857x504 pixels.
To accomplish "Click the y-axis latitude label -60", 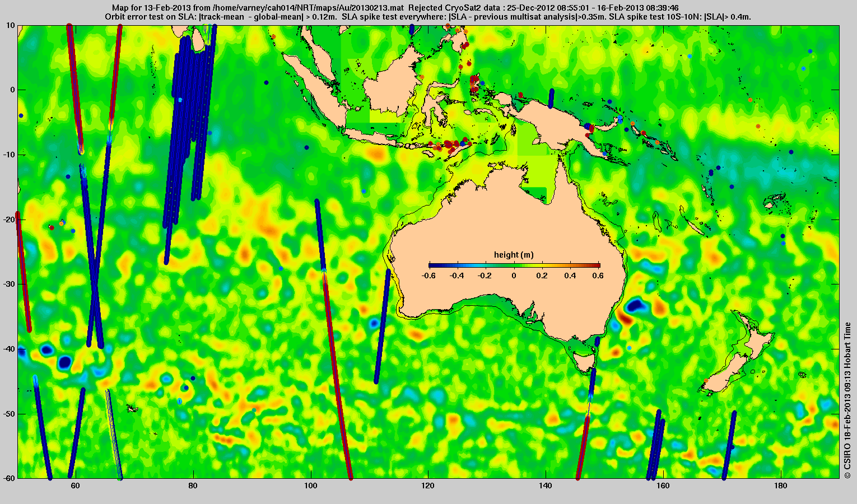I will pyautogui.click(x=9, y=478).
